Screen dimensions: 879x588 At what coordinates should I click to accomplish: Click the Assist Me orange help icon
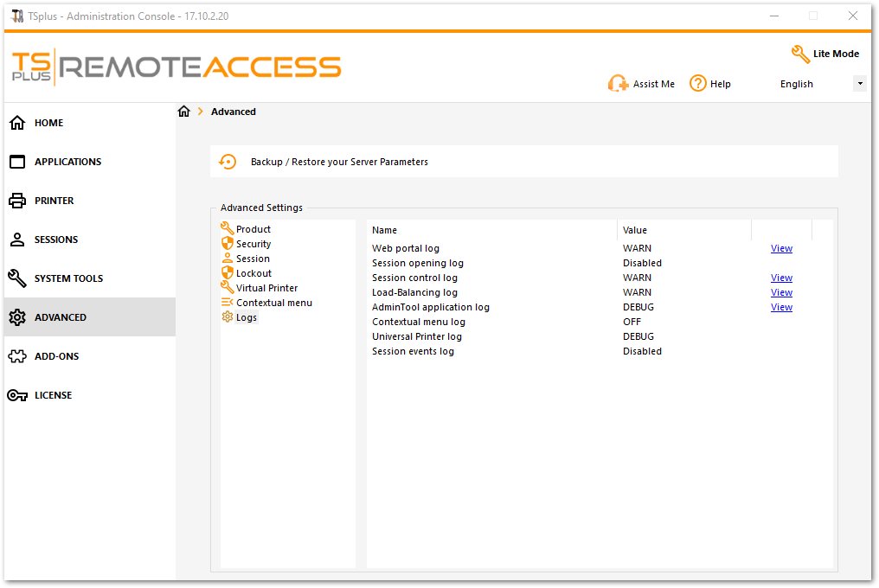[x=619, y=83]
